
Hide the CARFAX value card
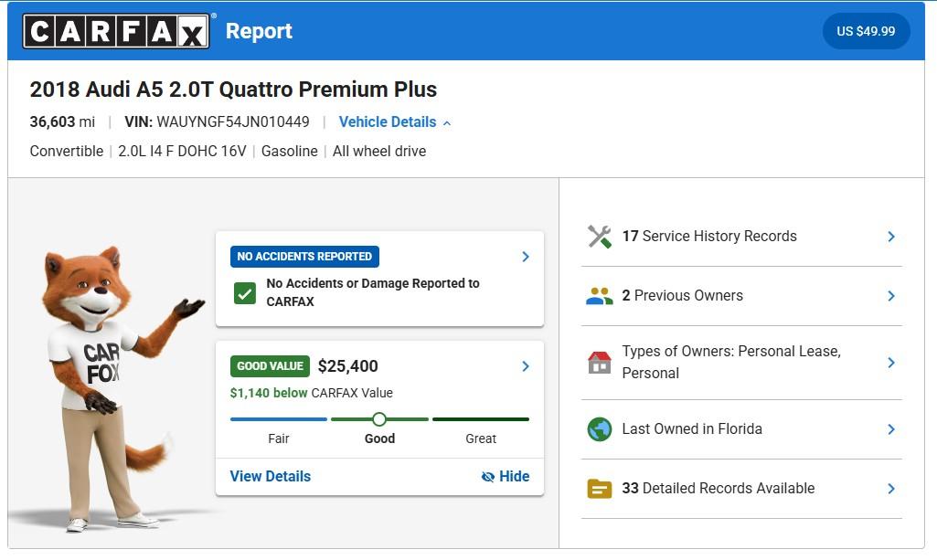coord(506,477)
